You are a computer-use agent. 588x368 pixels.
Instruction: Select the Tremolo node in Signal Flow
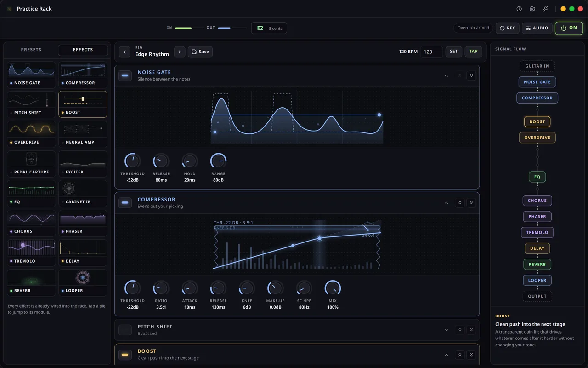[x=537, y=232]
